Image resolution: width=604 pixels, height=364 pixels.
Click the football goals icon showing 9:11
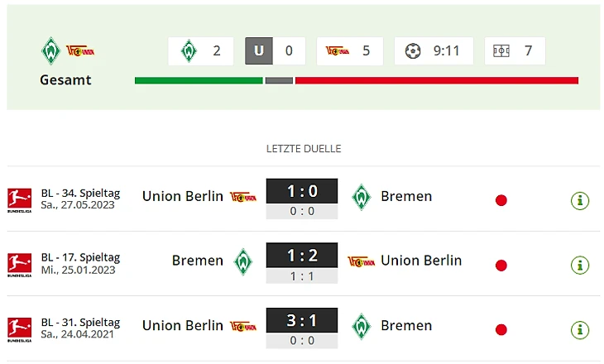413,50
